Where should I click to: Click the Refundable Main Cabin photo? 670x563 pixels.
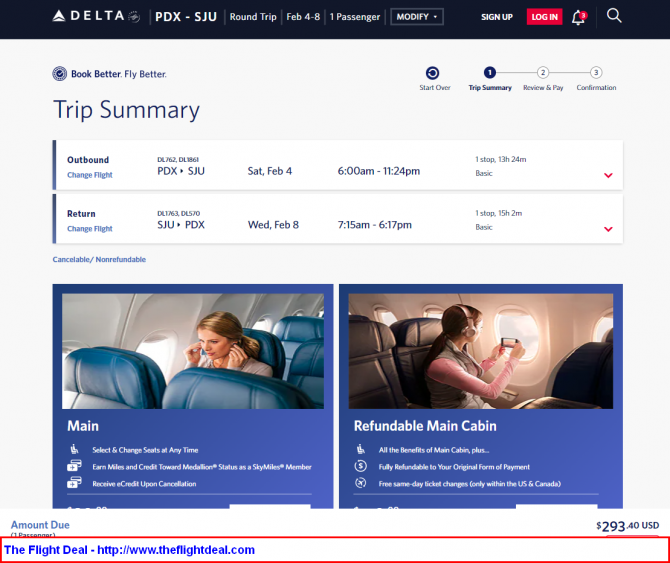coord(481,351)
